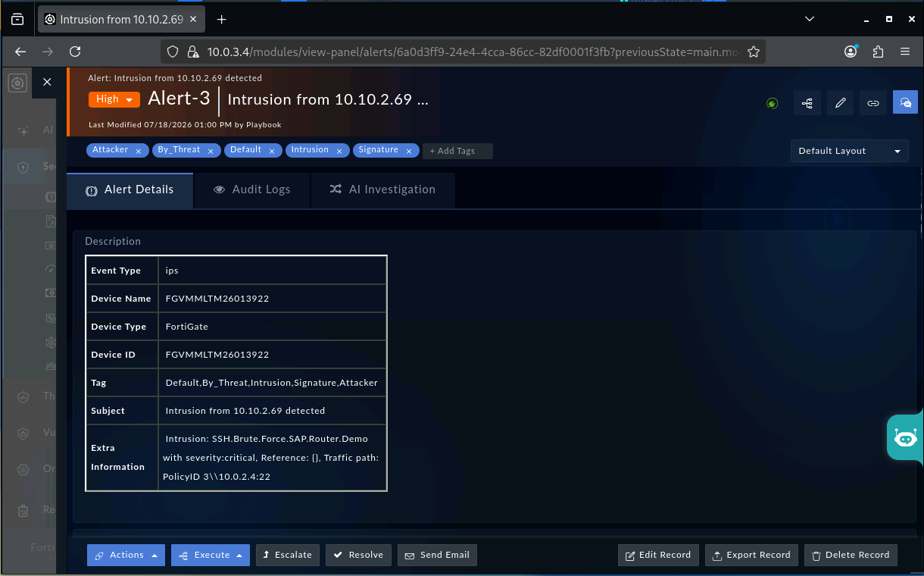Screen dimensions: 924x576
Task: Open the comments collaboration panel icon
Action: 905,102
